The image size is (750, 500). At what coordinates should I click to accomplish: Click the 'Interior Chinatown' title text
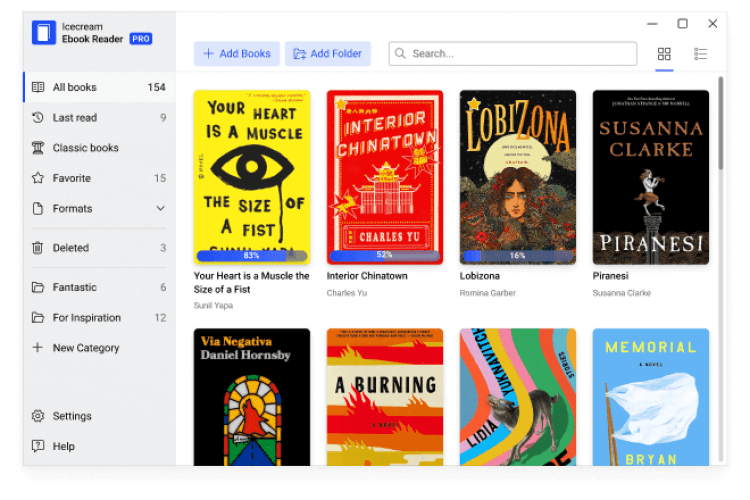click(x=367, y=276)
